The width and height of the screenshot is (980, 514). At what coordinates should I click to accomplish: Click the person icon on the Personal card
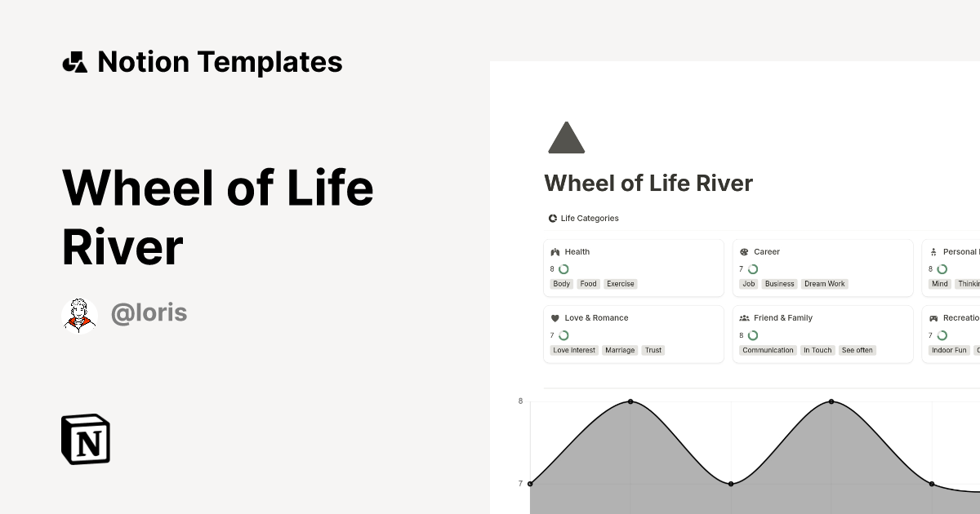pos(933,251)
